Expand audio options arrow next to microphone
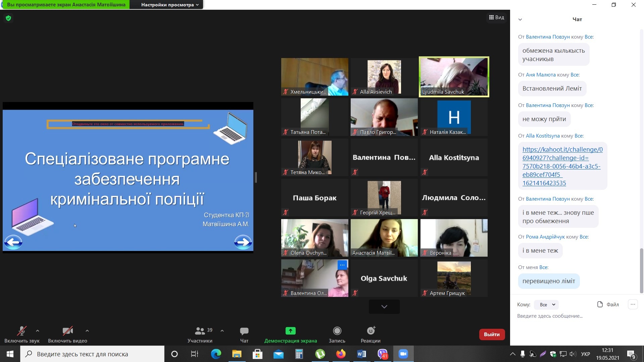This screenshot has width=644, height=362. click(38, 331)
